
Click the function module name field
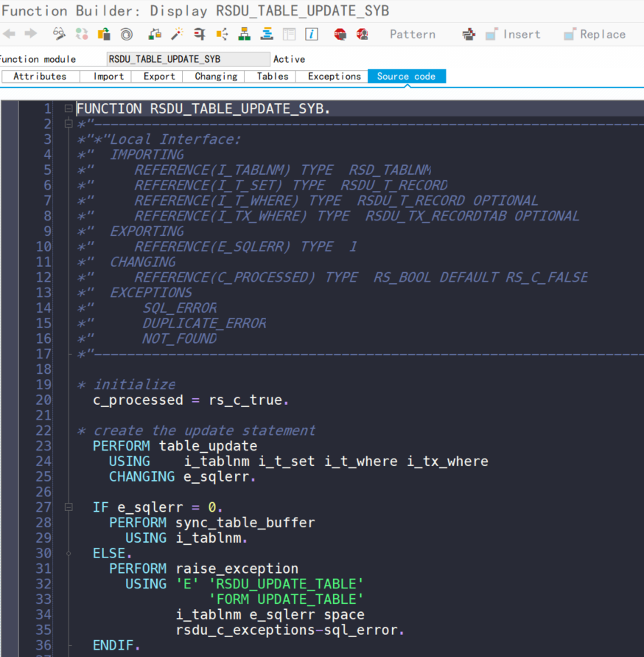click(189, 59)
